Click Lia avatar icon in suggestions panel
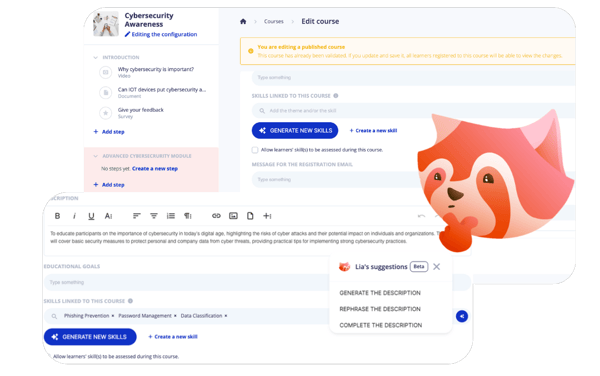This screenshot has width=600, height=376. pyautogui.click(x=344, y=267)
